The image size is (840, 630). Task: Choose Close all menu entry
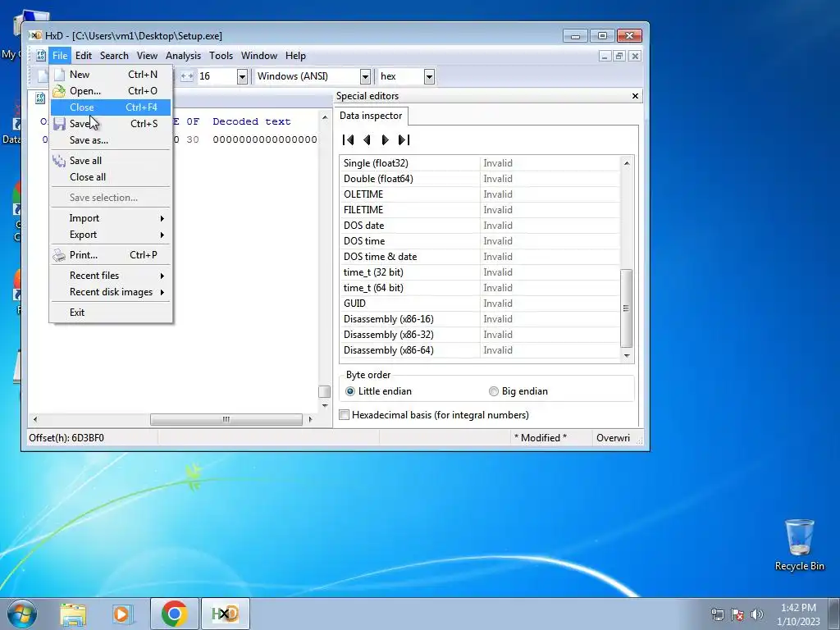(x=111, y=177)
